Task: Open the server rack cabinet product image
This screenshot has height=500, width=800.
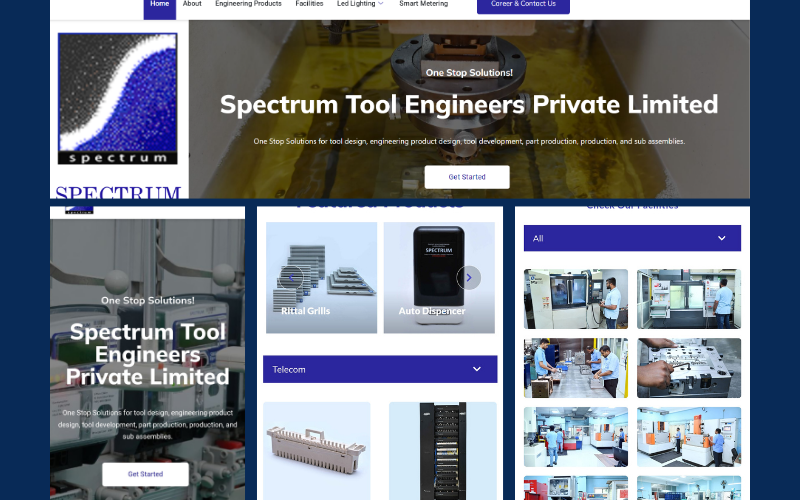Action: click(x=443, y=451)
